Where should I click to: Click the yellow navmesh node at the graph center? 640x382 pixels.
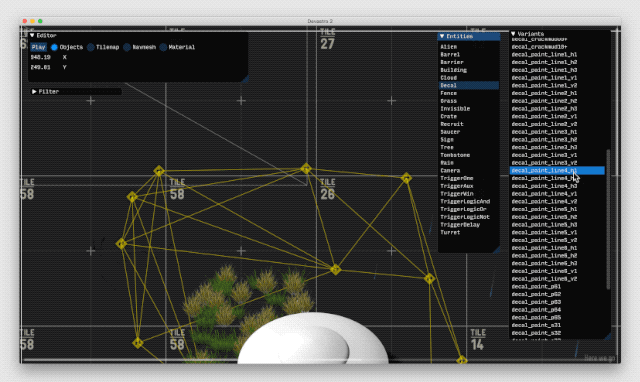(x=336, y=269)
